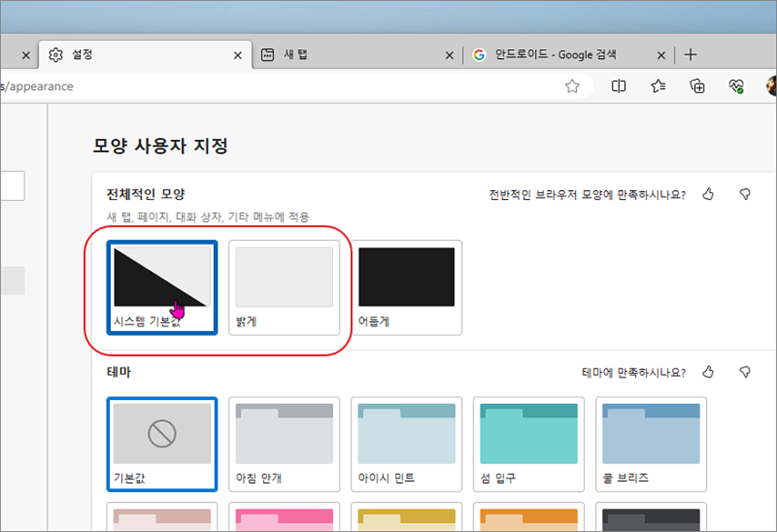Screen dimensions: 777x532
Task: Thumbs up for theme satisfaction
Action: click(707, 372)
